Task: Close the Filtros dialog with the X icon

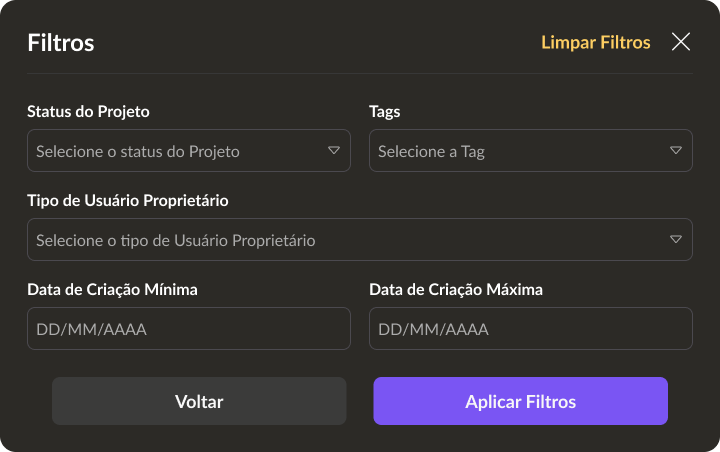Action: 681,42
